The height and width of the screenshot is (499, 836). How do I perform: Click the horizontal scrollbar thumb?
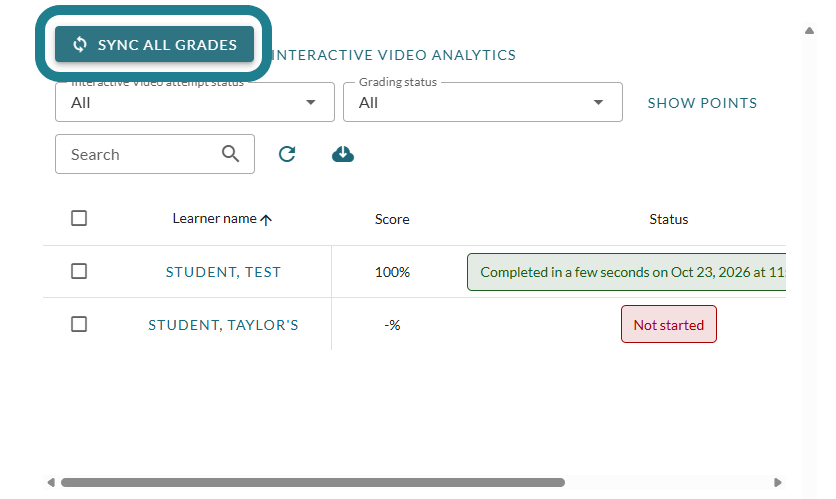[312, 482]
